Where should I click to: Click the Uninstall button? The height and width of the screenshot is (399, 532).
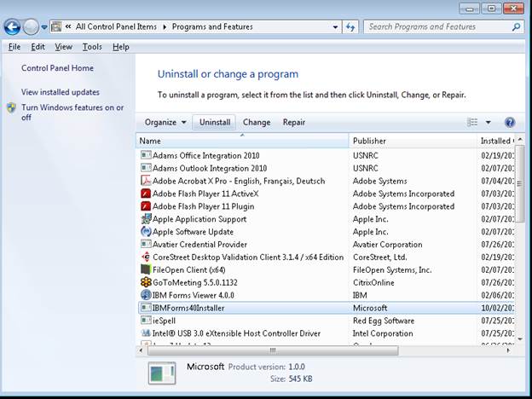215,122
